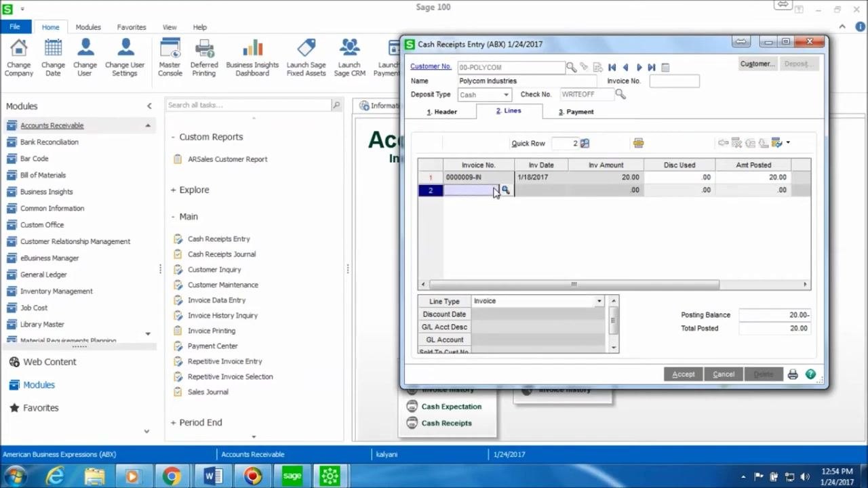Click the yellow printer icon beside Quick Row
Screen dimensions: 868x488
638,143
